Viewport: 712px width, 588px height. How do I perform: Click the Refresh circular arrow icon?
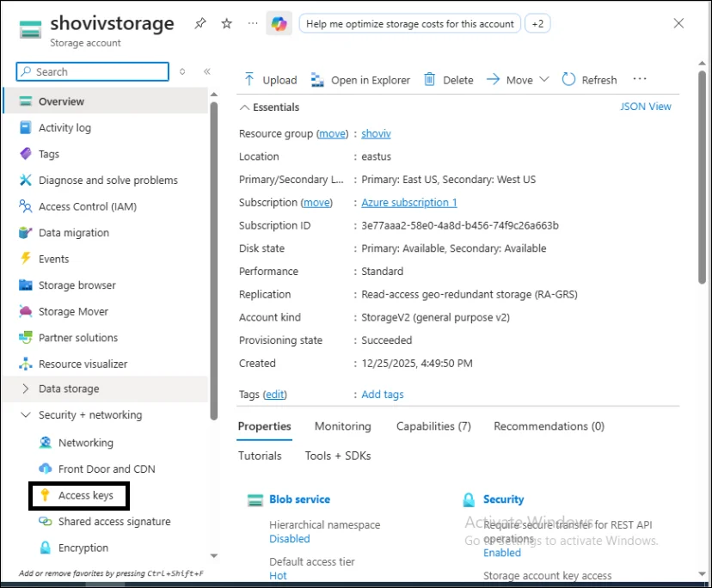568,79
